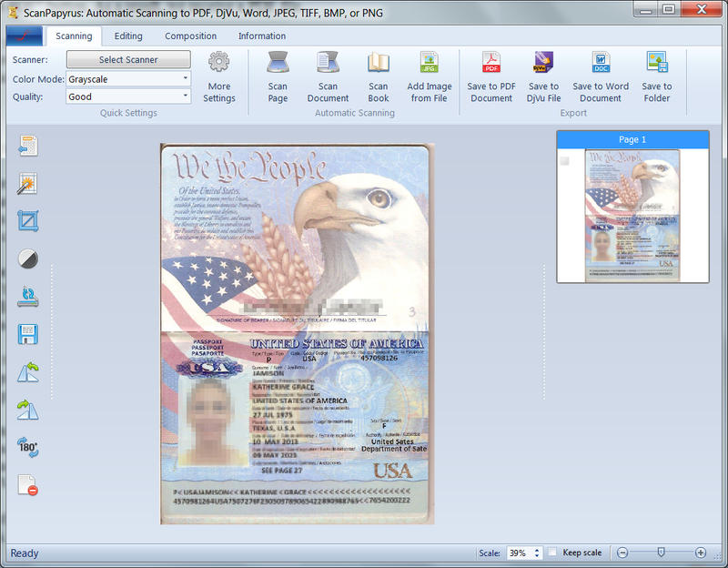The width and height of the screenshot is (728, 568).
Task: Open the half-shaded circle contrast tool
Action: (x=28, y=259)
